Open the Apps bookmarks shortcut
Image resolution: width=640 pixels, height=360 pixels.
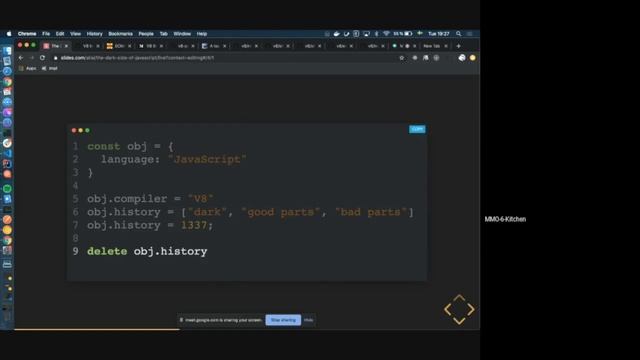click(28, 69)
